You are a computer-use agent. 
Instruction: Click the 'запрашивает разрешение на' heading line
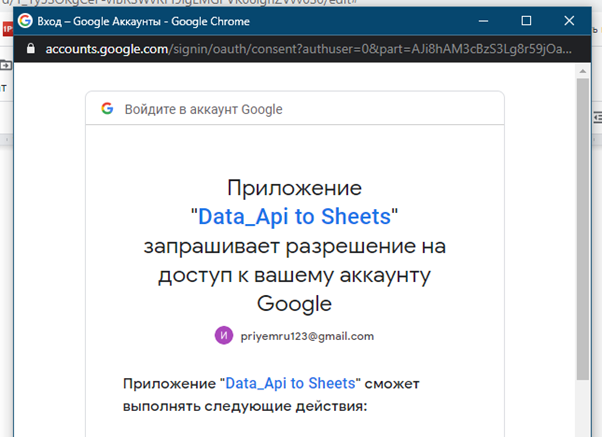coord(294,246)
